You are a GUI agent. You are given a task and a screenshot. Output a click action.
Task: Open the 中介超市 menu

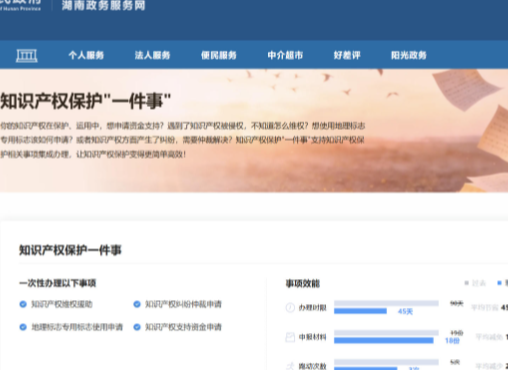coord(285,55)
